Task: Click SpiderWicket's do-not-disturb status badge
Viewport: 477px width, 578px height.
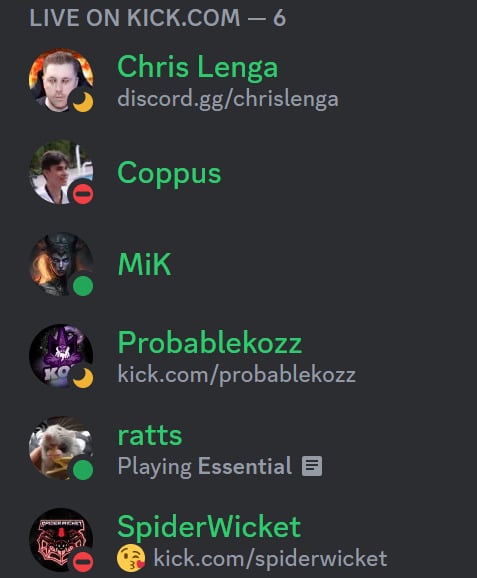Action: point(83,562)
